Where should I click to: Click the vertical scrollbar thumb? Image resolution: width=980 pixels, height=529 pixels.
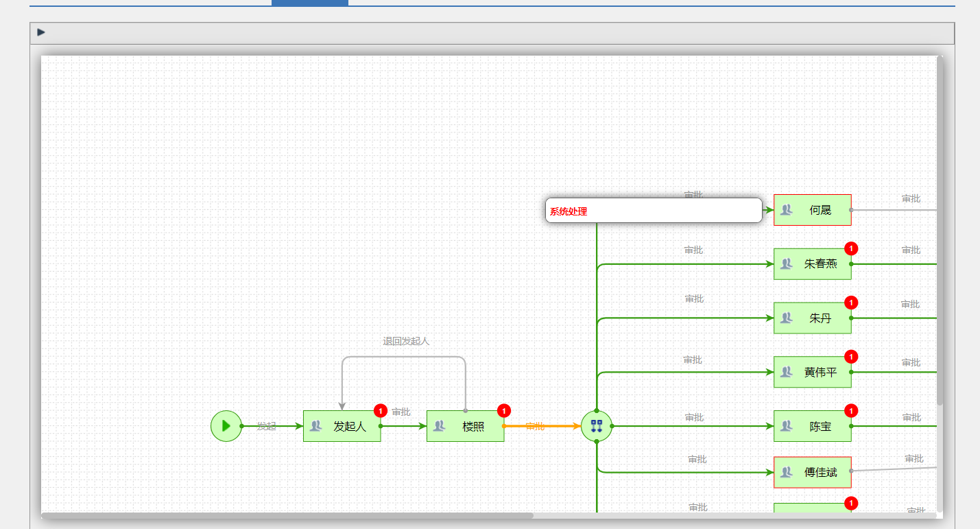pyautogui.click(x=940, y=231)
